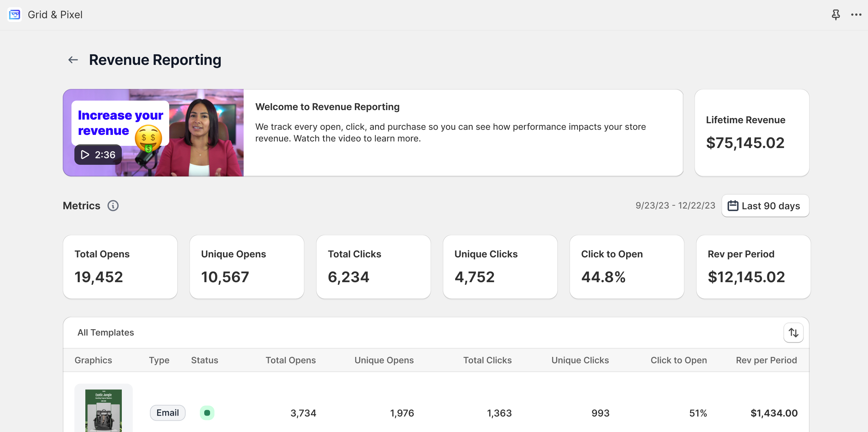Viewport: 868px width, 432px height.
Task: Open the three-dot more options menu
Action: (x=856, y=15)
